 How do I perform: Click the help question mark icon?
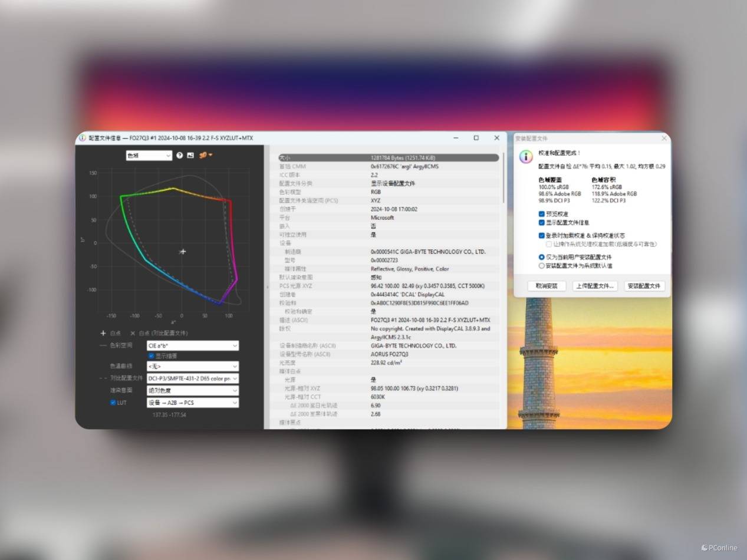[179, 156]
